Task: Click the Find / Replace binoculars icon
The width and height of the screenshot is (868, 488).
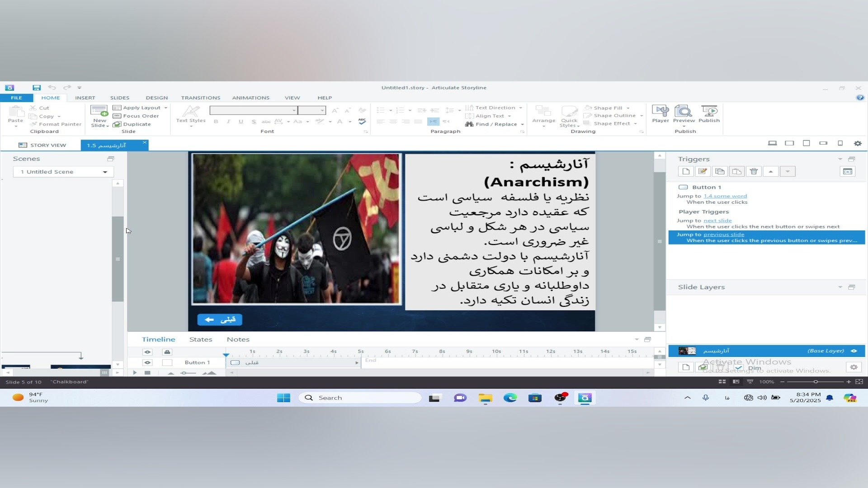Action: coord(469,124)
